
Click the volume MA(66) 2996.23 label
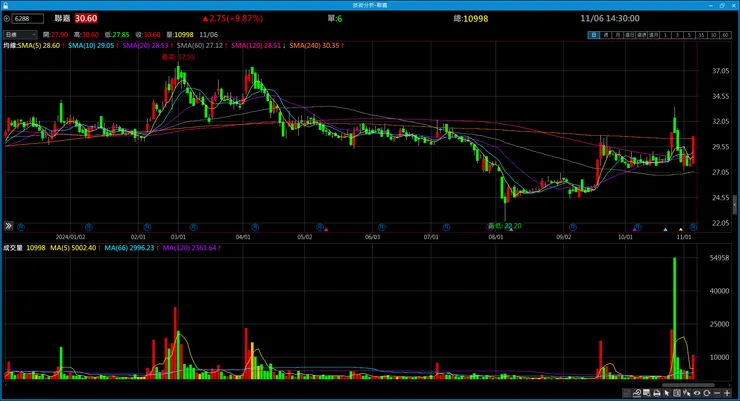tap(131, 248)
